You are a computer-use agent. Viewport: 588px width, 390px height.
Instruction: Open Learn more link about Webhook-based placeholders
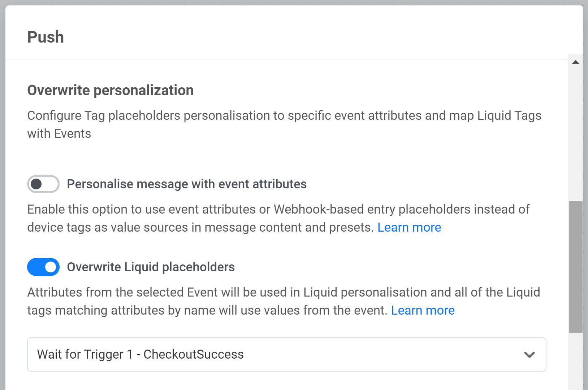409,227
